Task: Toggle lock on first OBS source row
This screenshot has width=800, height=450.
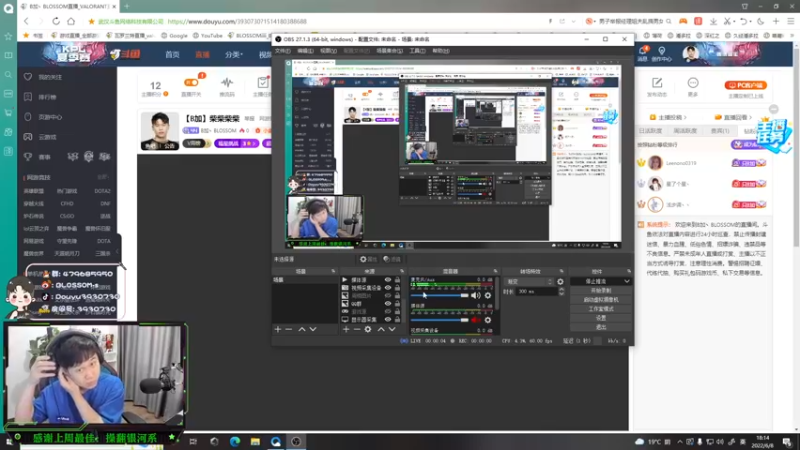Action: pos(397,280)
